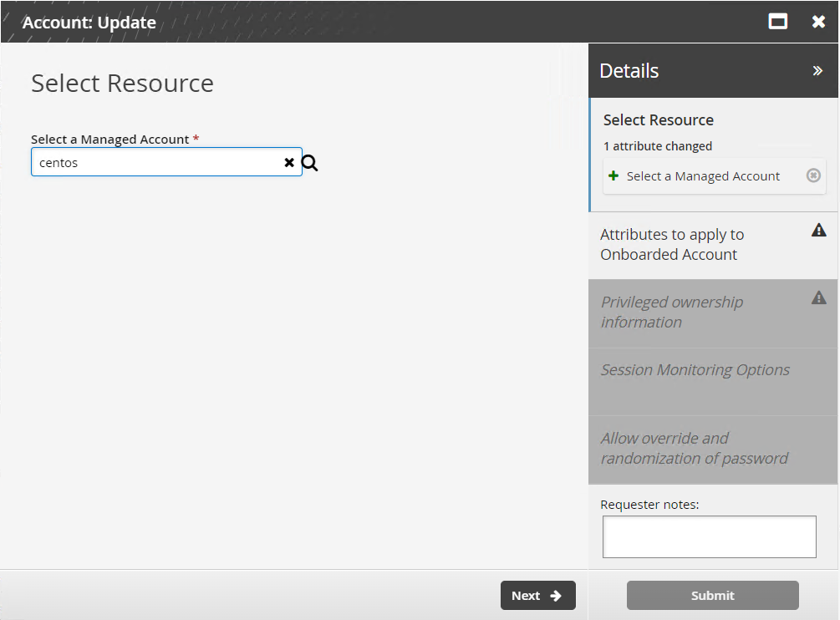Click the arrow icon on Next button
Image resolution: width=840 pixels, height=620 pixels.
[x=556, y=596]
